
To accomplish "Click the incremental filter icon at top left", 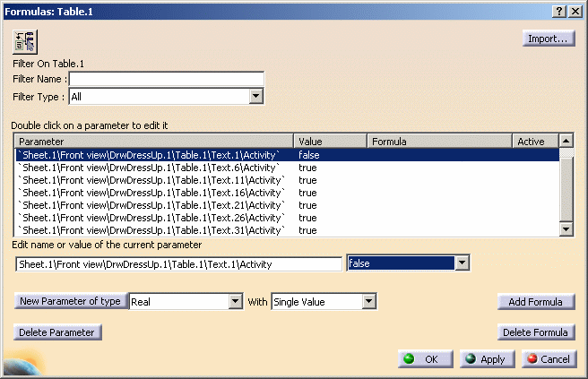I will click(25, 41).
